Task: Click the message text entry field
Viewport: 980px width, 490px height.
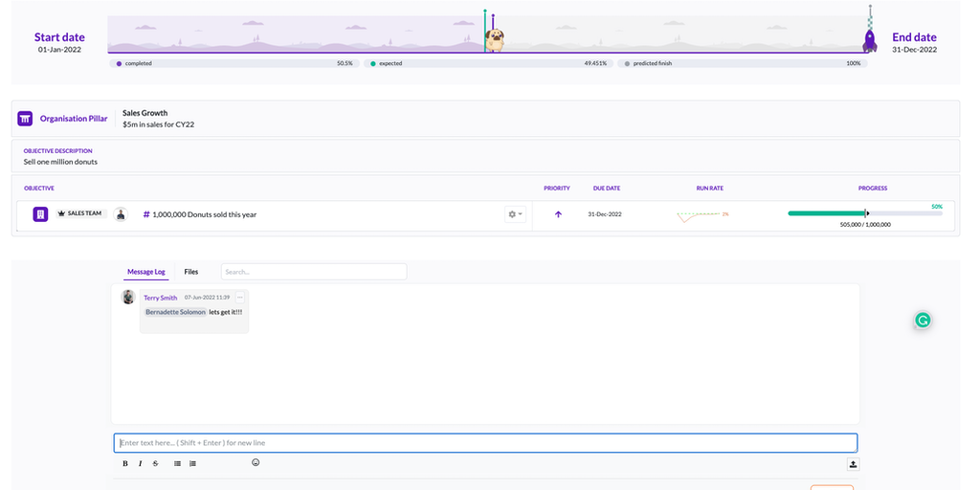Action: coord(485,443)
